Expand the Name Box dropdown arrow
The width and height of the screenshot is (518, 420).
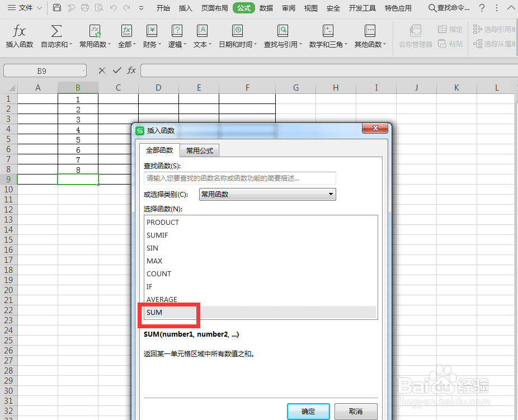83,70
